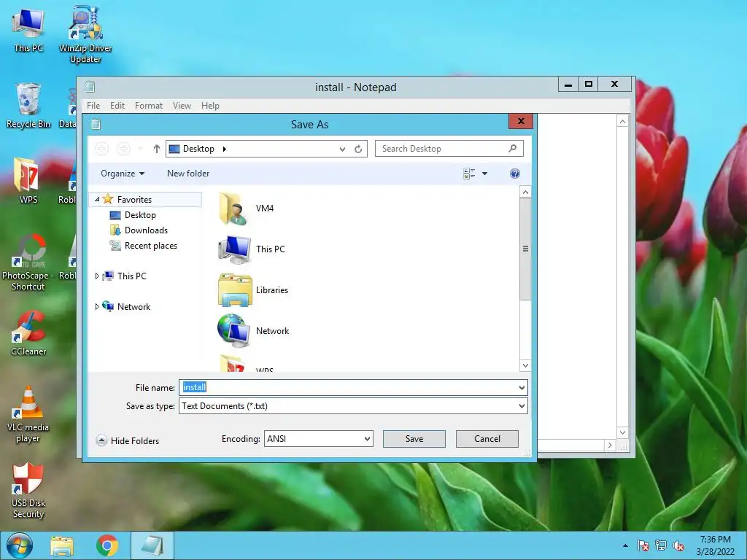Screen dimensions: 747x560
Task: Select the Libraries item in file list
Action: 253,290
